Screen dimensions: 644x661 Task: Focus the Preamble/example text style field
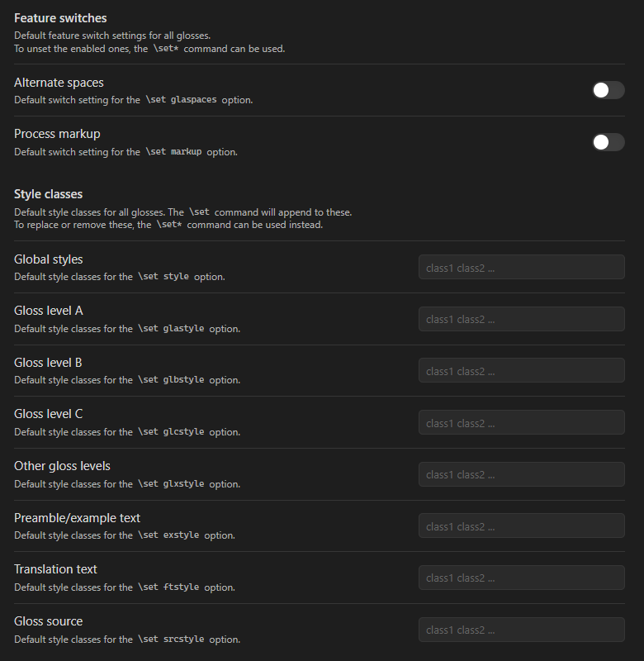pyautogui.click(x=521, y=525)
